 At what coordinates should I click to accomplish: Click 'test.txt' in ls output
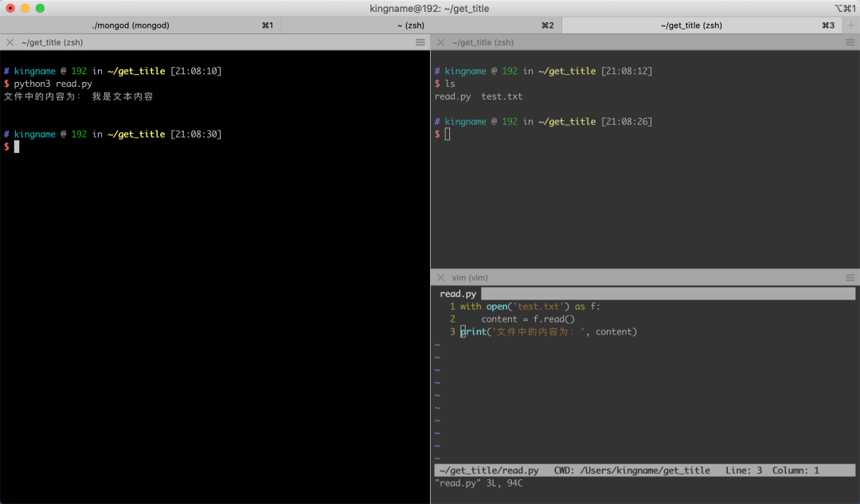coord(502,96)
